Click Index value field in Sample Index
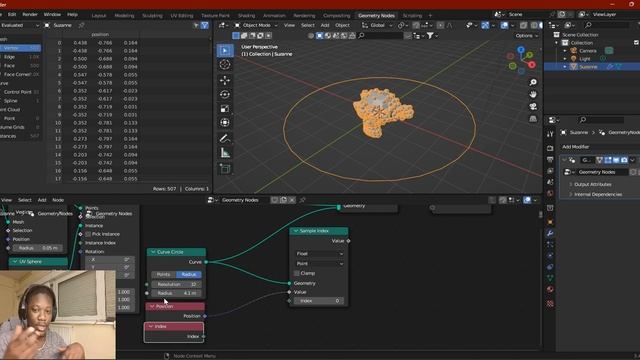640x360 pixels. click(x=319, y=301)
